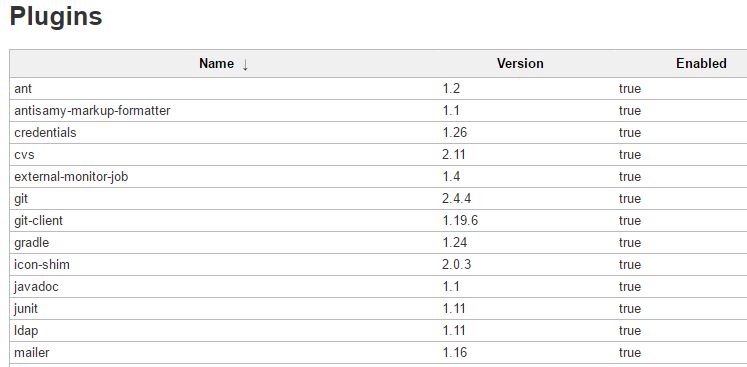Click the javadoc plugin name
Image resolution: width=747 pixels, height=367 pixels.
click(37, 287)
